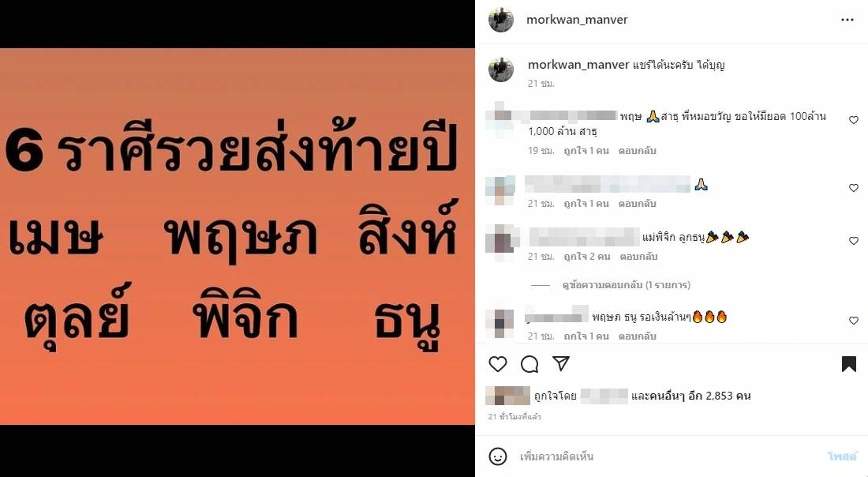Open list of คนอื่นๆ อีก 2,853 คน likers

click(x=691, y=396)
